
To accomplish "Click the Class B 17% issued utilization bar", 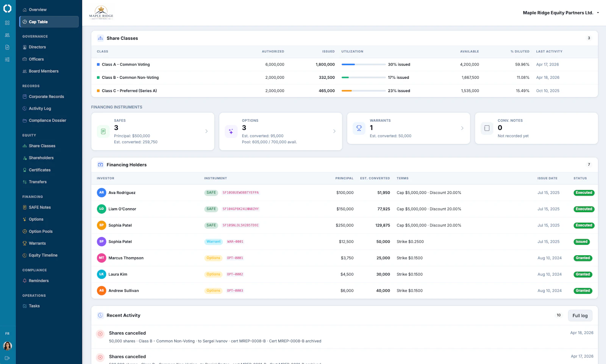I will pyautogui.click(x=364, y=77).
